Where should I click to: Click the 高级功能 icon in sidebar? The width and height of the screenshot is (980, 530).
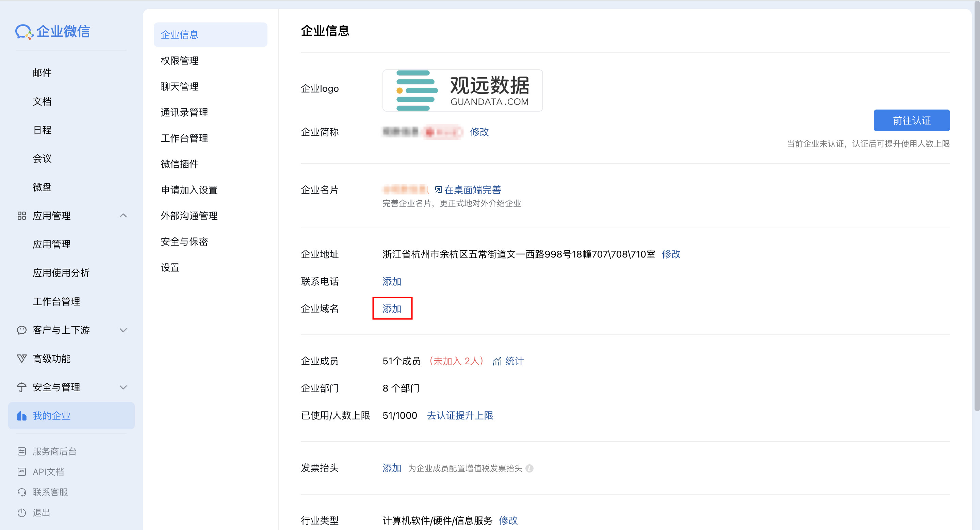click(x=22, y=359)
